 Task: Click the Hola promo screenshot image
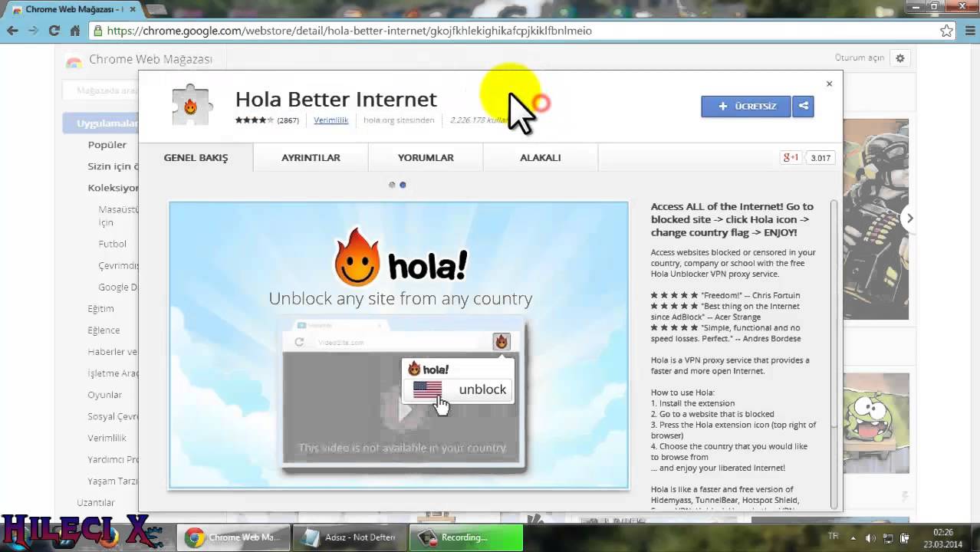[x=399, y=345]
